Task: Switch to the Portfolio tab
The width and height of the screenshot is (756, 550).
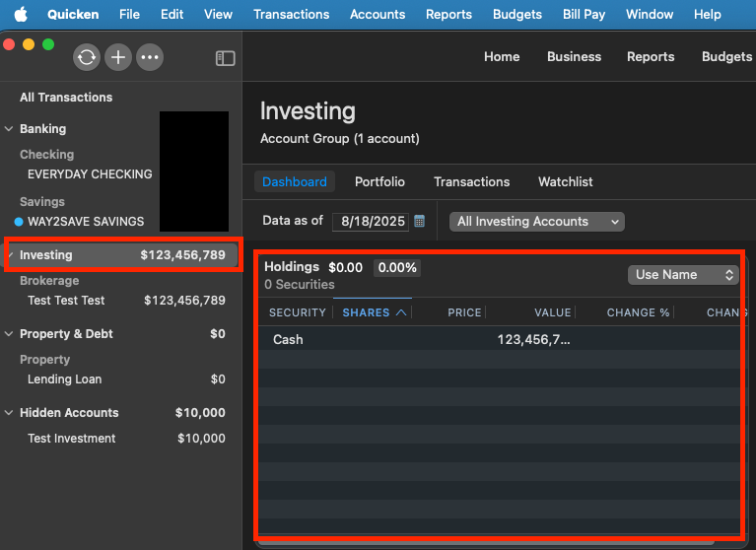Action: coord(379,181)
